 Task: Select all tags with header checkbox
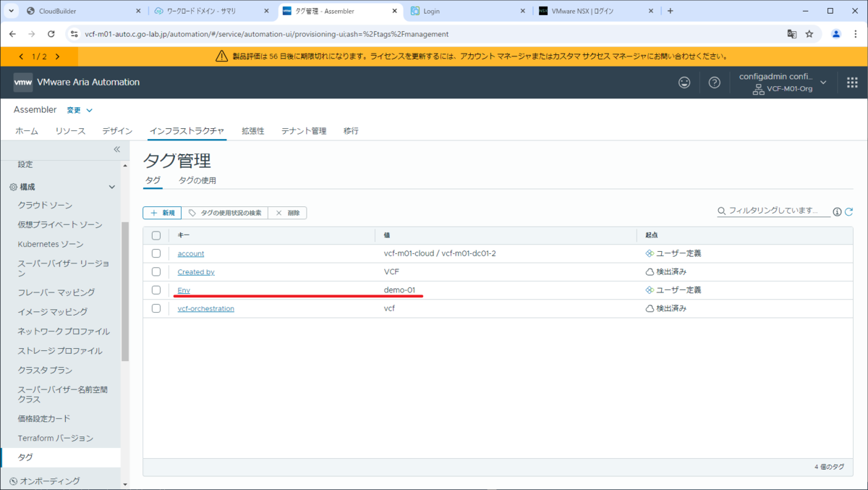[x=156, y=235]
